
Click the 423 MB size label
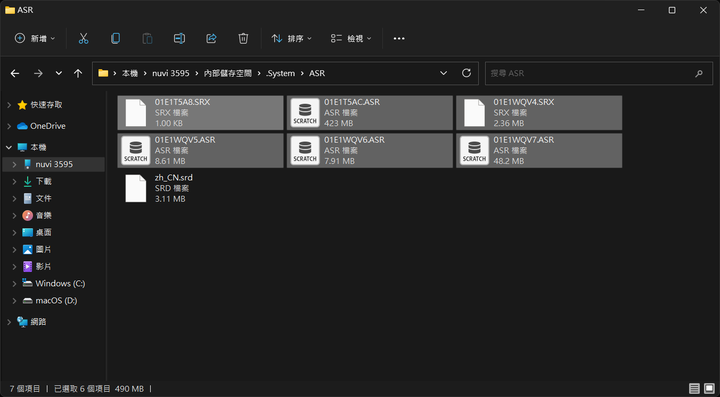pos(339,123)
